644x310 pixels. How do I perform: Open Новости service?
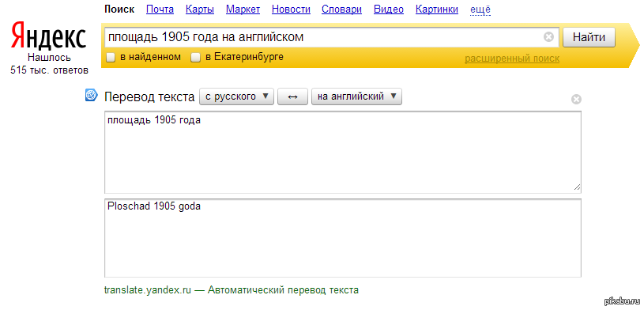[x=291, y=9]
